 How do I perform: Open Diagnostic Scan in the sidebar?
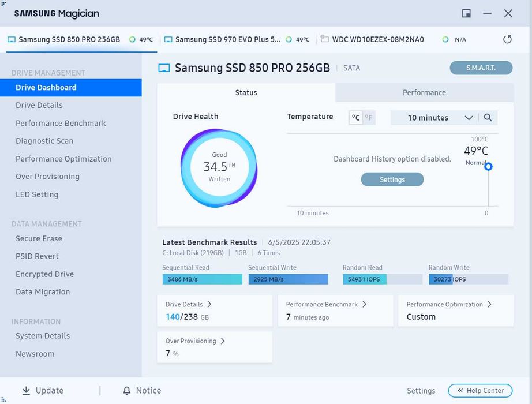[44, 141]
